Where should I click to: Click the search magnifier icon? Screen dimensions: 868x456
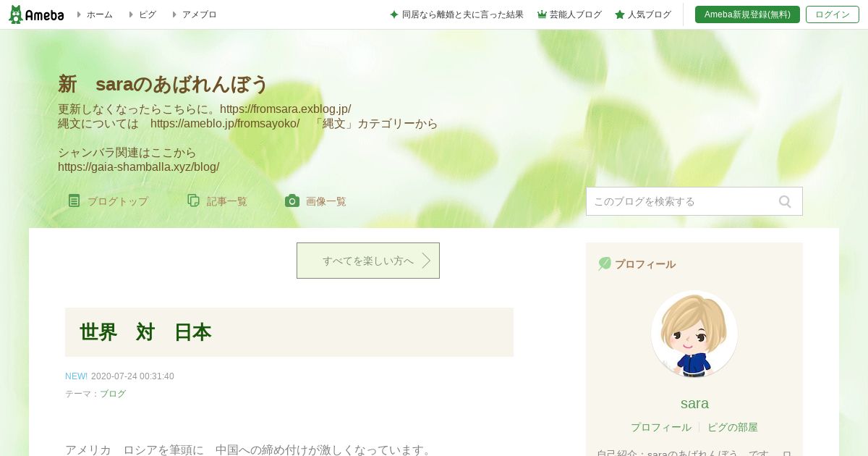coord(785,201)
